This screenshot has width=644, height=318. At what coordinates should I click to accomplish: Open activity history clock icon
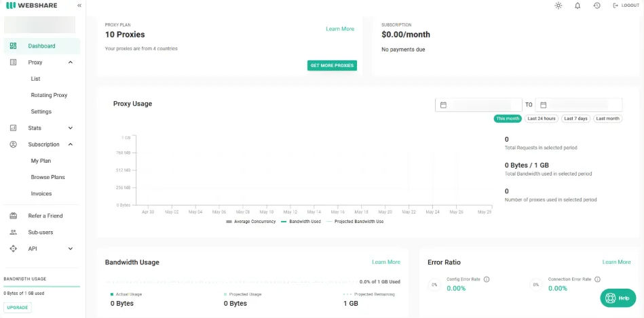tap(596, 5)
